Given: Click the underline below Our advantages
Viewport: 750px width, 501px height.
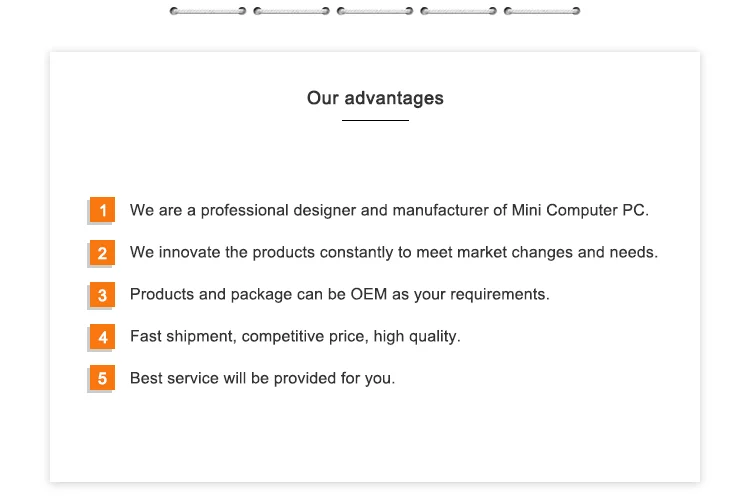Looking at the screenshot, I should 375,120.
